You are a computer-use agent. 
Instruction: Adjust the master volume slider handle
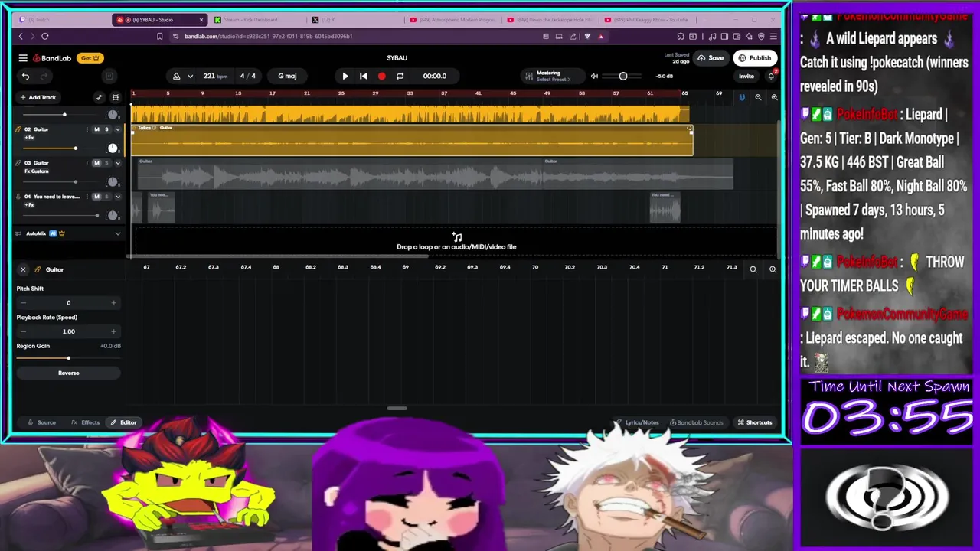click(623, 76)
